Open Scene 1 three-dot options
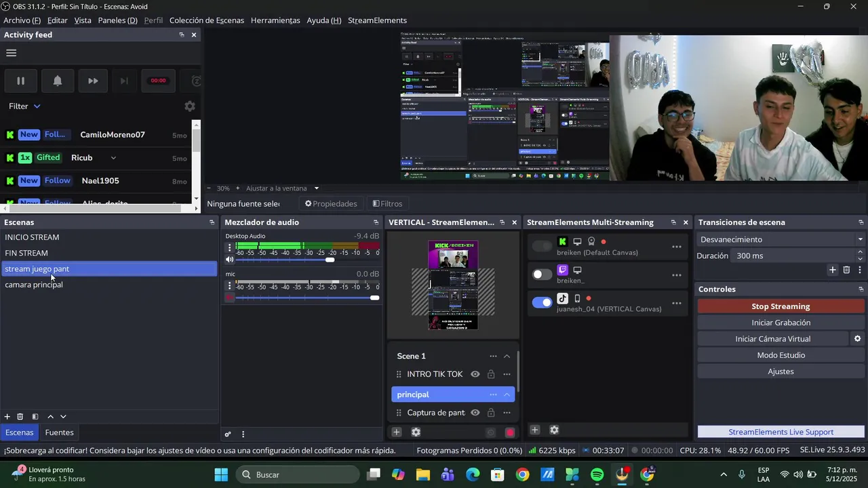 coord(493,356)
